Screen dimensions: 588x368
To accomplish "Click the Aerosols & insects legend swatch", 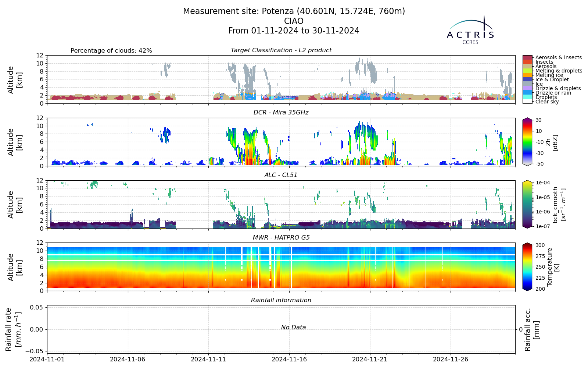I will coord(527,57).
